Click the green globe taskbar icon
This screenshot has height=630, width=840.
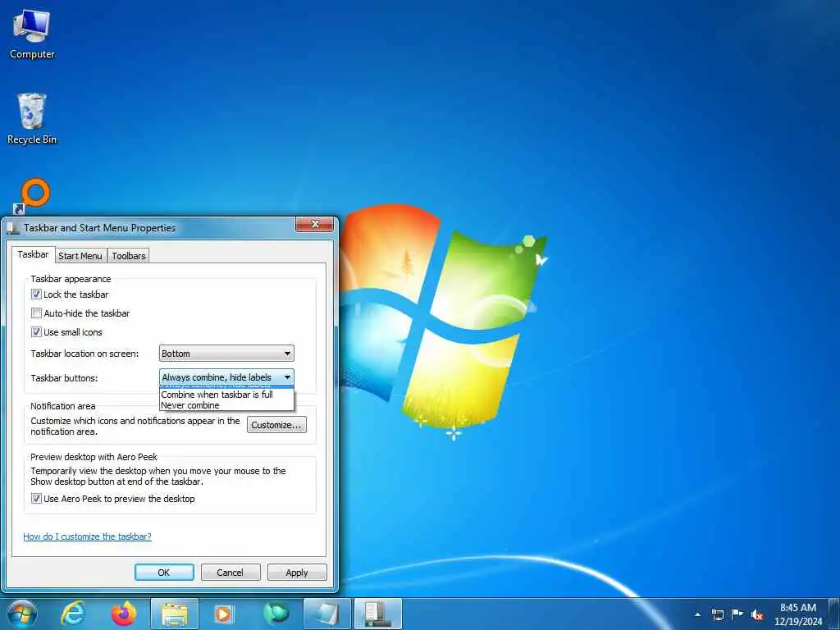pyautogui.click(x=276, y=614)
